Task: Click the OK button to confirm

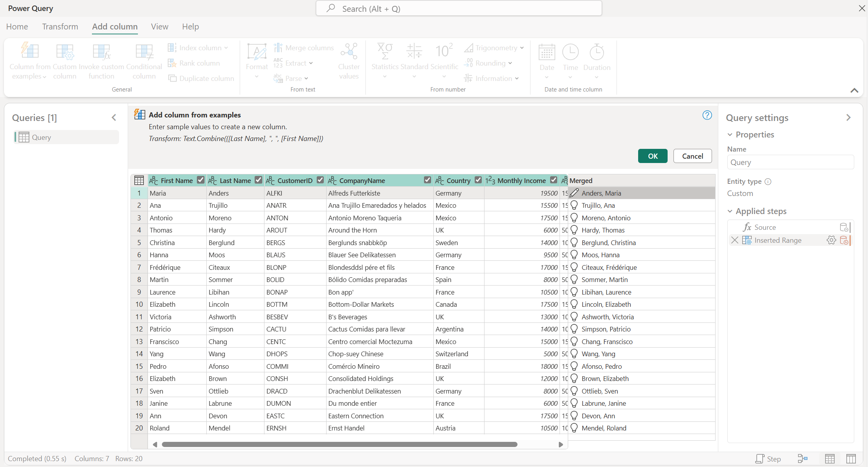Action: [652, 155]
